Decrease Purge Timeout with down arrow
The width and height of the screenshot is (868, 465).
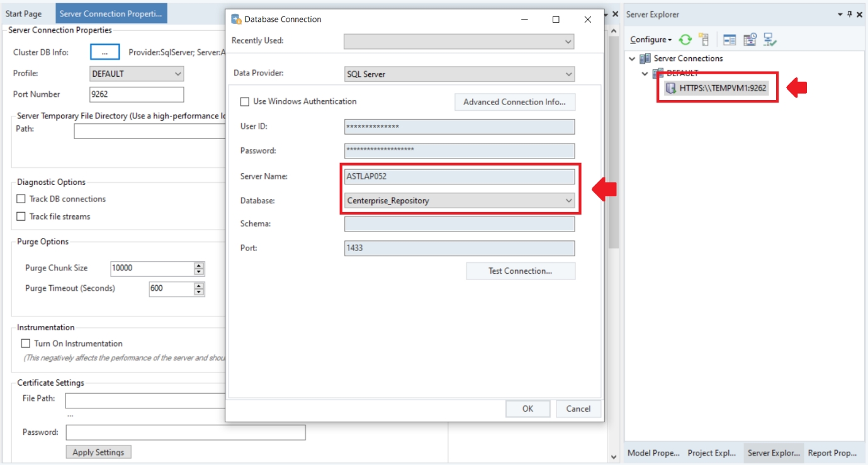(x=199, y=293)
